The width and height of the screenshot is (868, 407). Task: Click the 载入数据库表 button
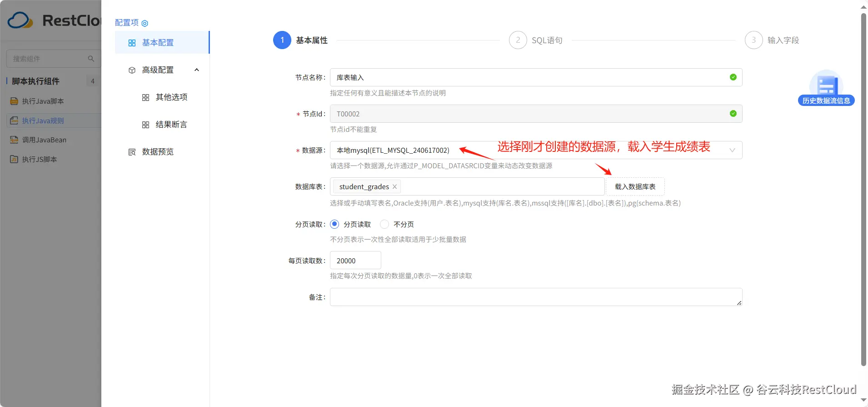[635, 187]
